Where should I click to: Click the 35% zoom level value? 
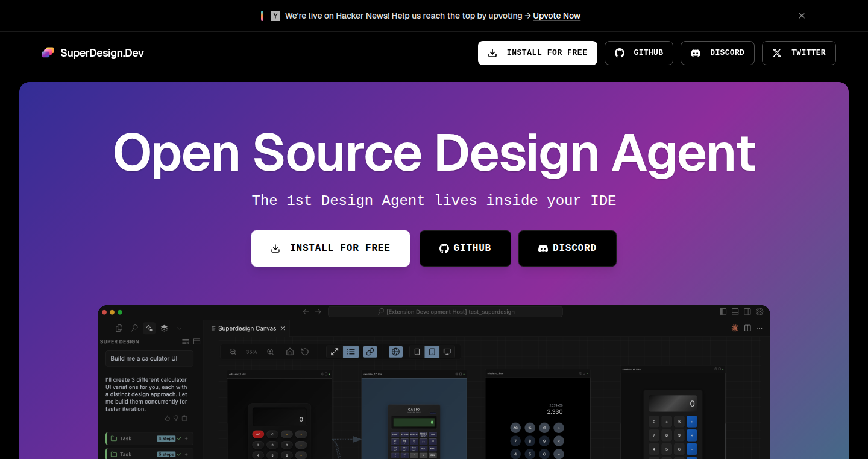pos(251,352)
